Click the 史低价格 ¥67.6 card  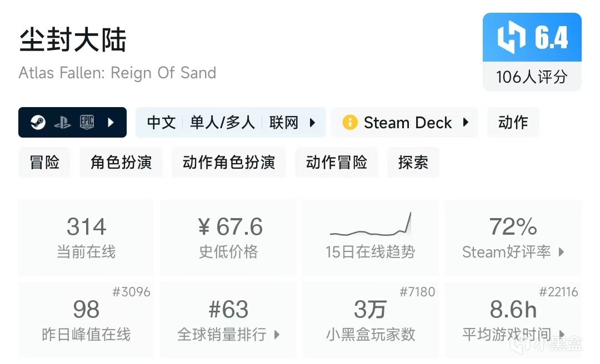(228, 237)
